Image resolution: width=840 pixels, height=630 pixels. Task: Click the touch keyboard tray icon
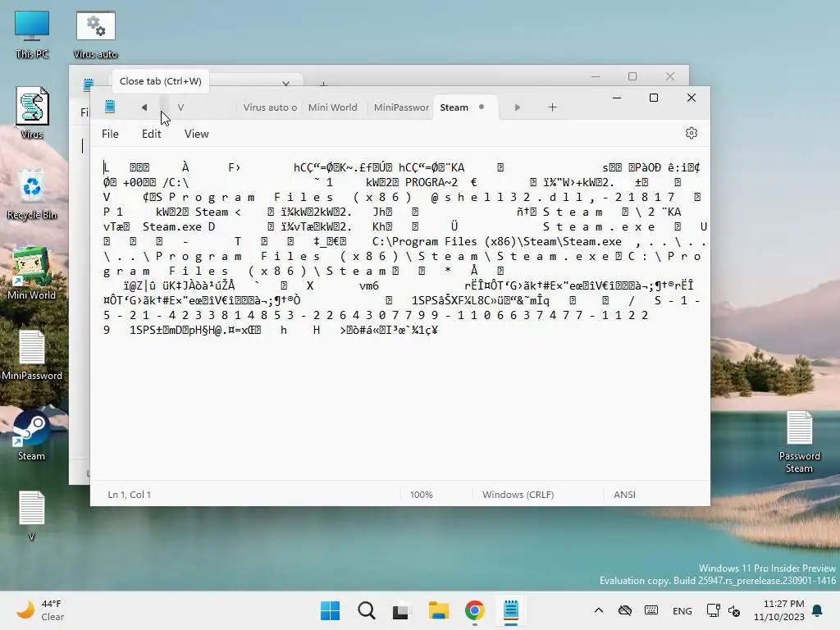coord(651,610)
